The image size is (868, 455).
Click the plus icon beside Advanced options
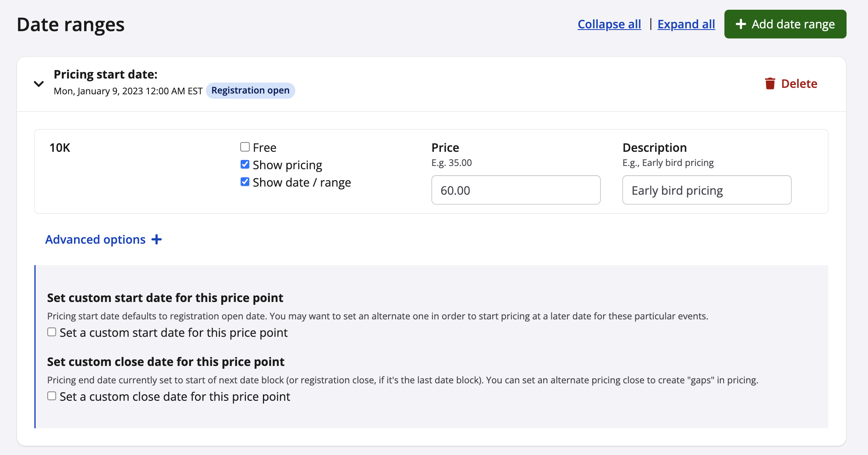[157, 240]
